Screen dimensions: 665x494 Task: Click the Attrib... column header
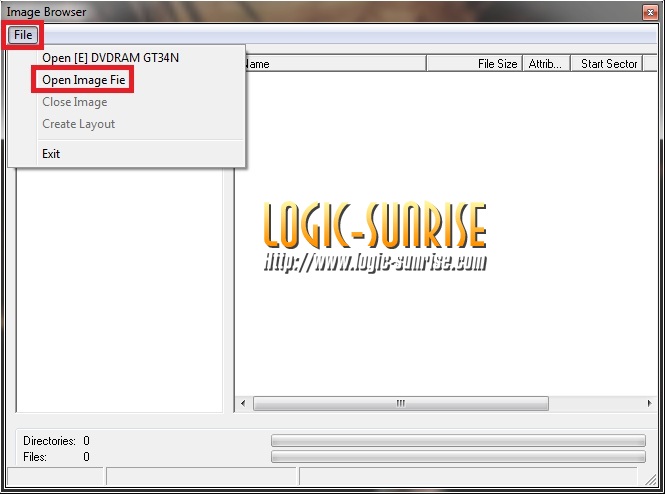click(546, 64)
